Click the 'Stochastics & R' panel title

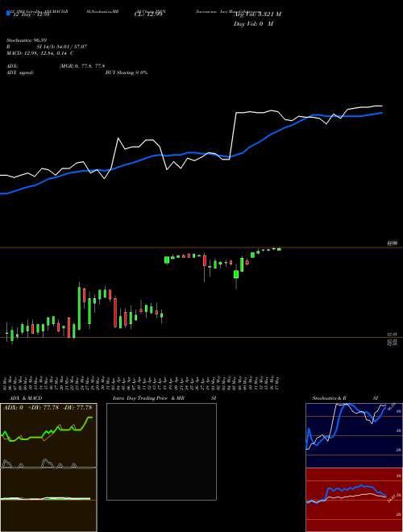coord(330,398)
